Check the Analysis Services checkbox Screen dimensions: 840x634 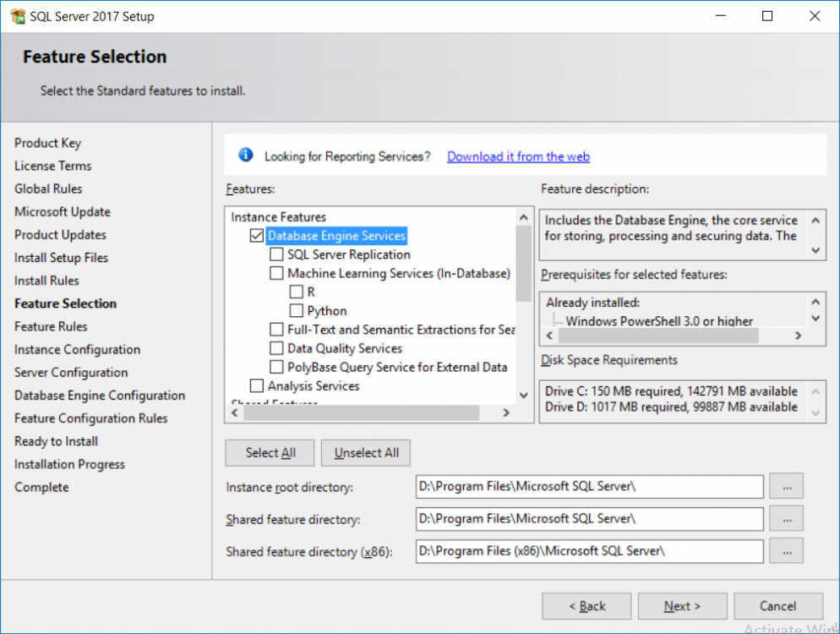pos(257,385)
